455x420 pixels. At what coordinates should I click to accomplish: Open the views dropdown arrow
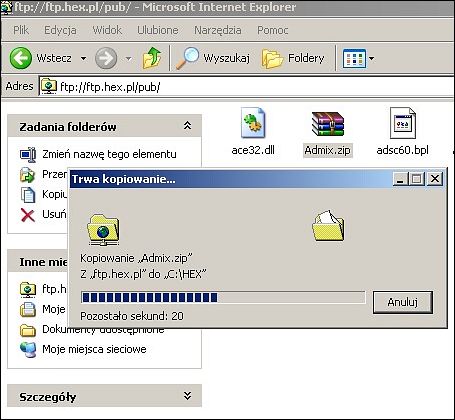point(371,59)
